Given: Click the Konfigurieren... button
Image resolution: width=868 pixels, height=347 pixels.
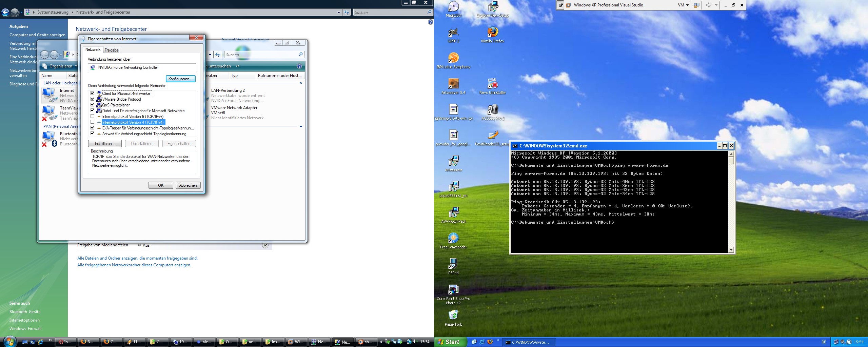Looking at the screenshot, I should click(x=180, y=79).
